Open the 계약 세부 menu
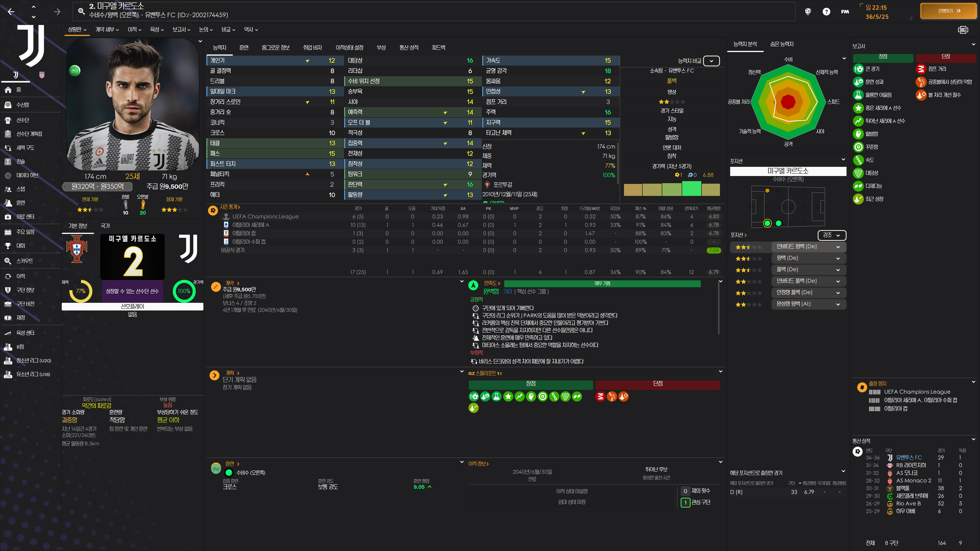The height and width of the screenshot is (551, 980). point(107,30)
